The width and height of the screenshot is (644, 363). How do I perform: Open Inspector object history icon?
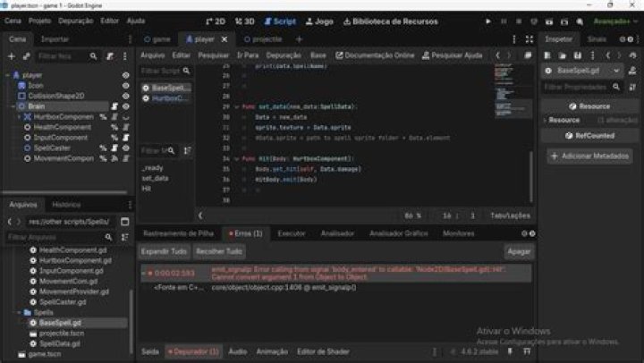click(632, 55)
